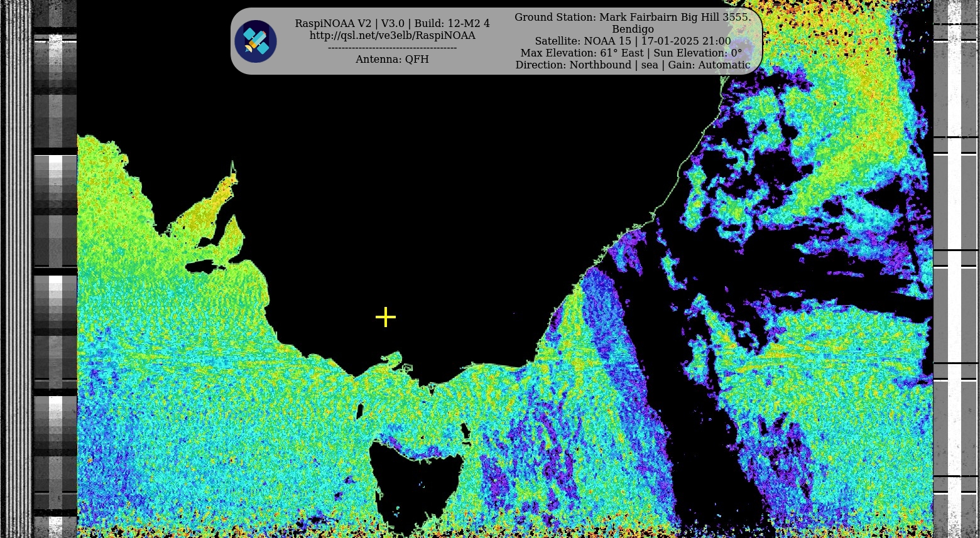Click the 'Ground Station: Mark Fairbairn Big Hill 3555.' line
The image size is (980, 538).
(633, 18)
